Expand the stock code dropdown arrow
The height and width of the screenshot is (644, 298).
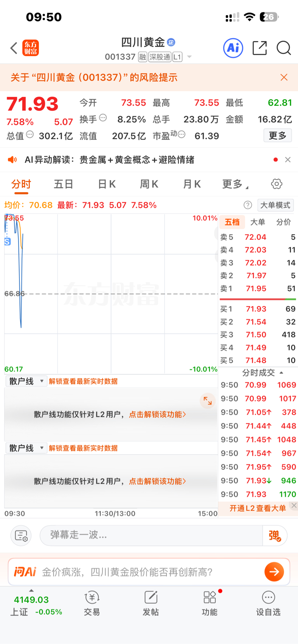pos(189,57)
